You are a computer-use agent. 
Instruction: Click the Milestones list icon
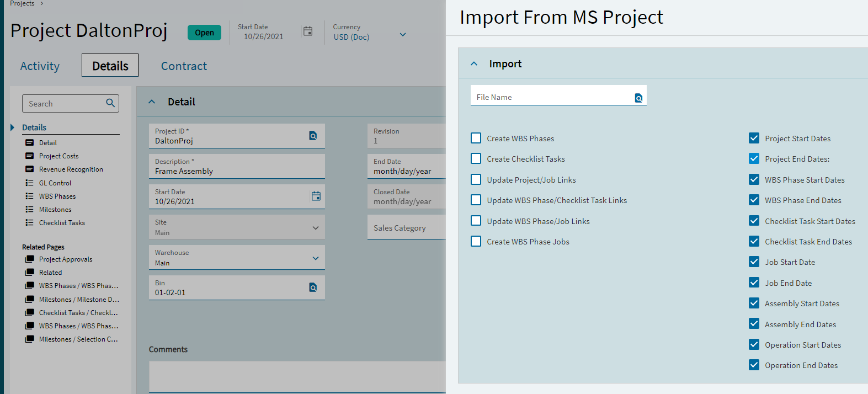point(30,209)
